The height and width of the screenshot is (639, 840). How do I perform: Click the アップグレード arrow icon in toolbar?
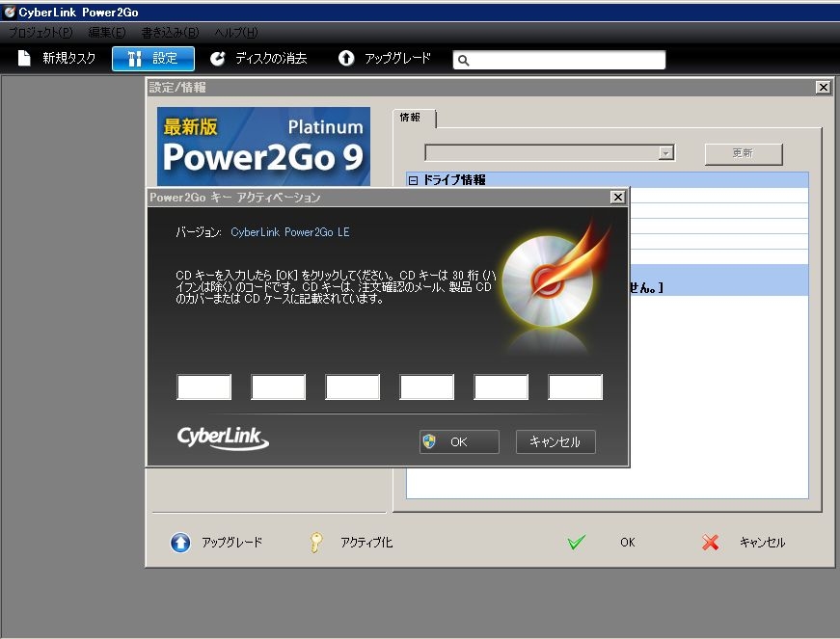[x=346, y=58]
